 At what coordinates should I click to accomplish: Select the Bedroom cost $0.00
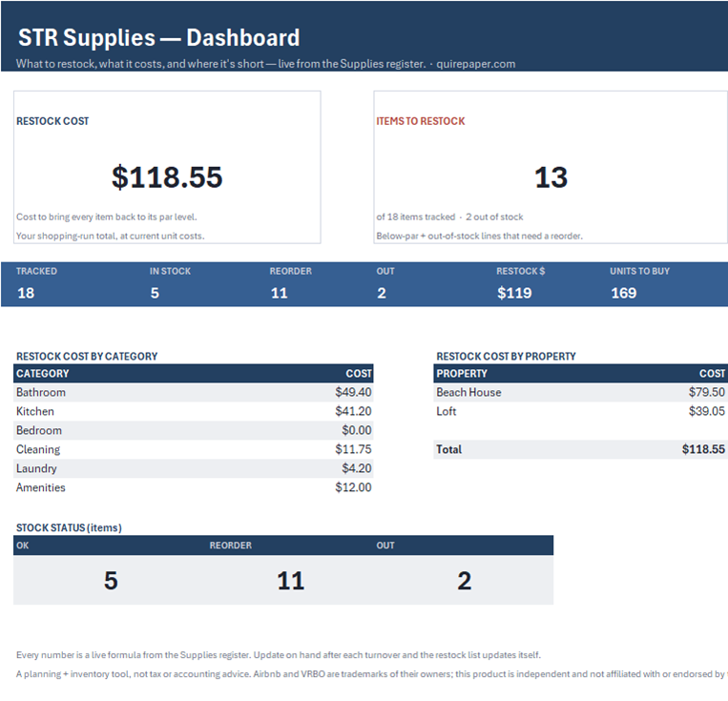point(357,430)
